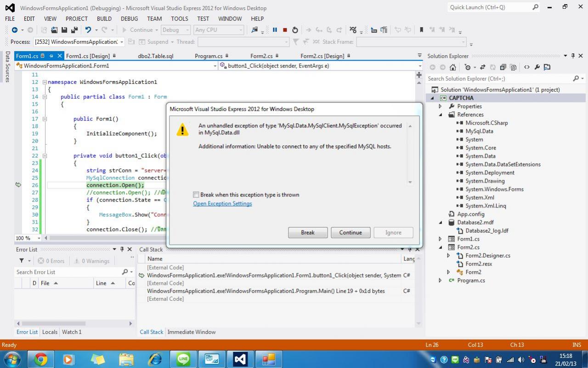Collapse Database2.mdf node
The image size is (588, 368).
pyautogui.click(x=440, y=222)
